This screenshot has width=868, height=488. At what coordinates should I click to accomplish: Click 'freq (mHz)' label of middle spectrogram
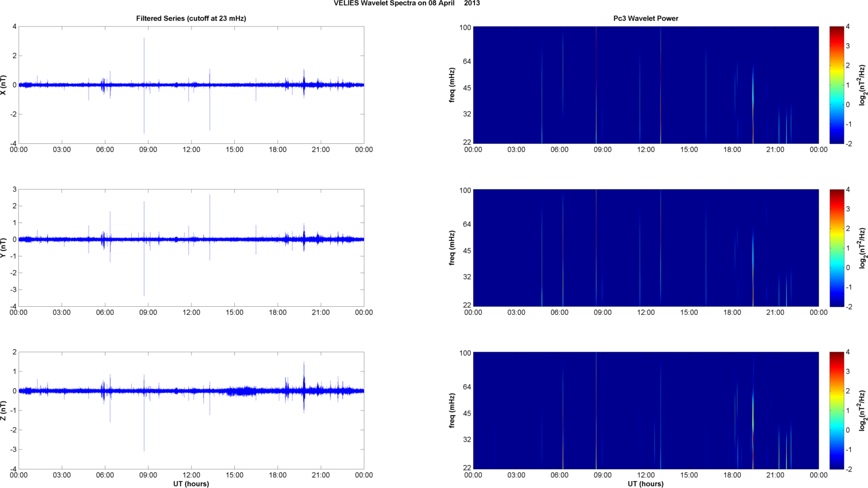[x=453, y=248]
